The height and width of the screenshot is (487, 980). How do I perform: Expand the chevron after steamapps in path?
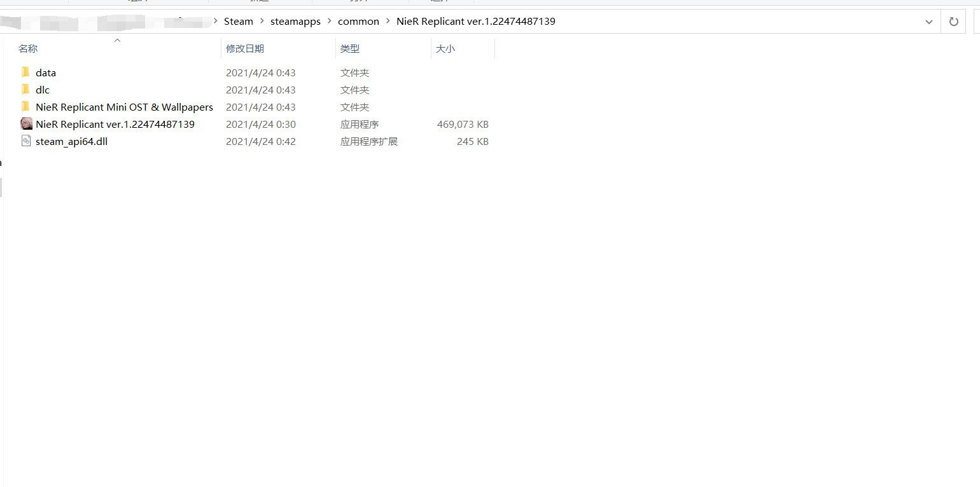[x=329, y=22]
